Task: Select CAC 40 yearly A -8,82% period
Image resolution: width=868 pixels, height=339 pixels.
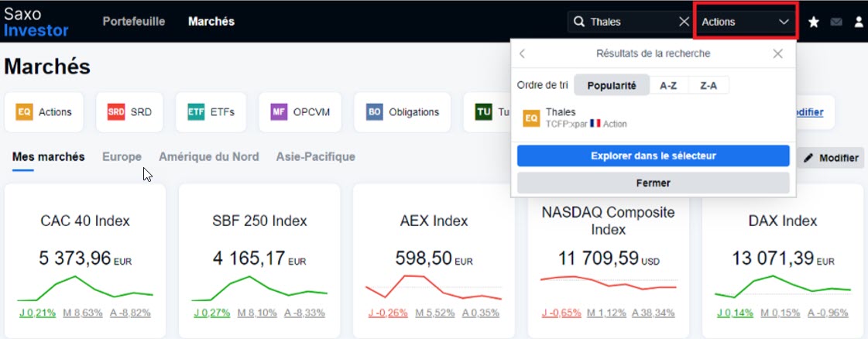Action: (130, 313)
